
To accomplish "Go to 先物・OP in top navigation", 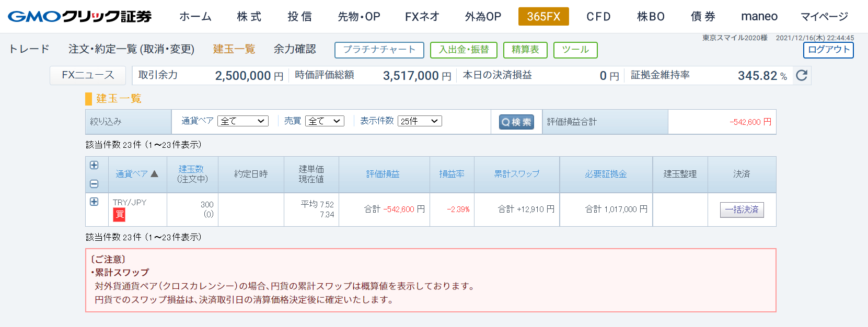I will click(x=359, y=17).
